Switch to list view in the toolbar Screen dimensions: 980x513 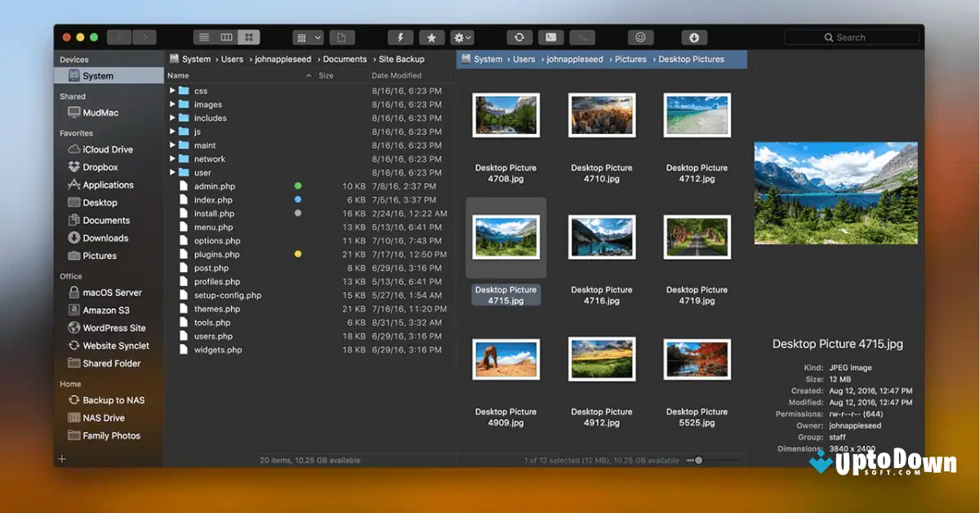[203, 37]
